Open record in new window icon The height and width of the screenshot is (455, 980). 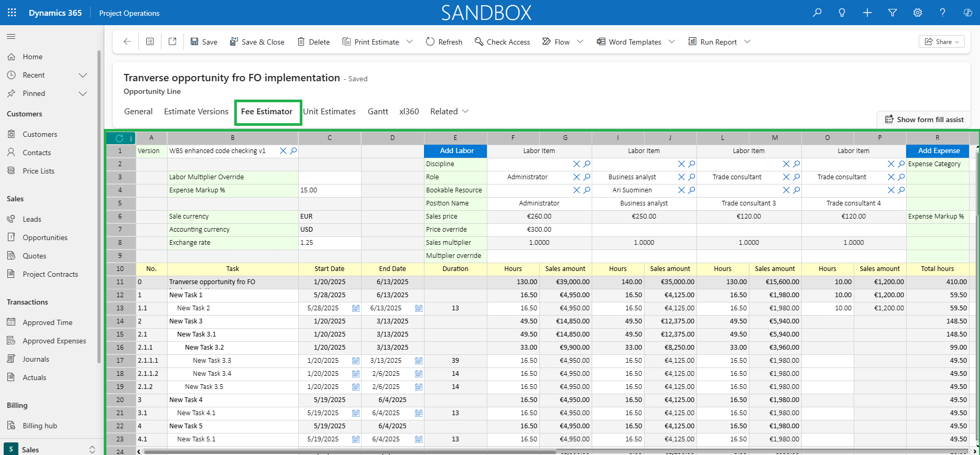click(x=172, y=41)
